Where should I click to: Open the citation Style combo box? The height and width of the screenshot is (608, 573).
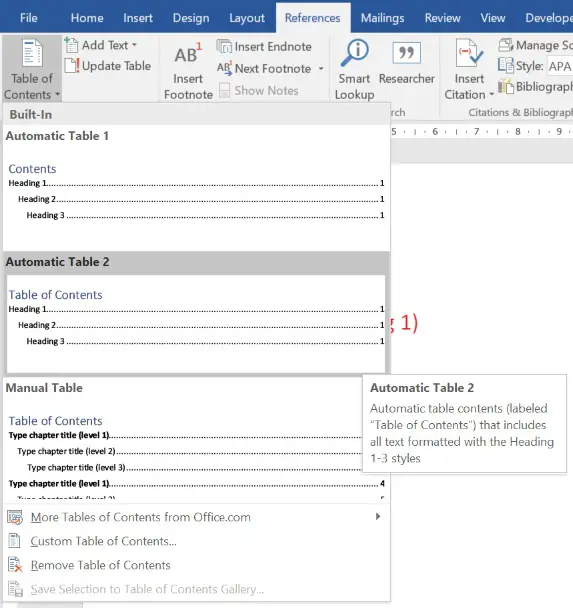[x=560, y=66]
